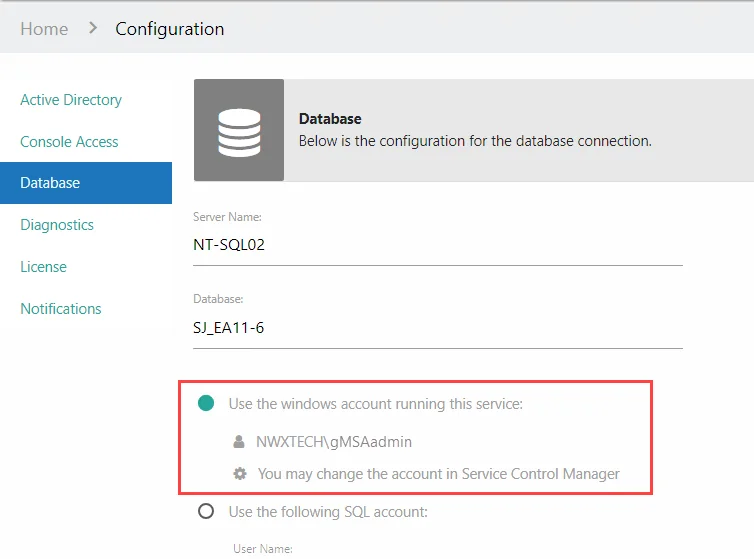Open the Notifications settings page
Image resolution: width=754 pixels, height=559 pixels.
tap(61, 309)
